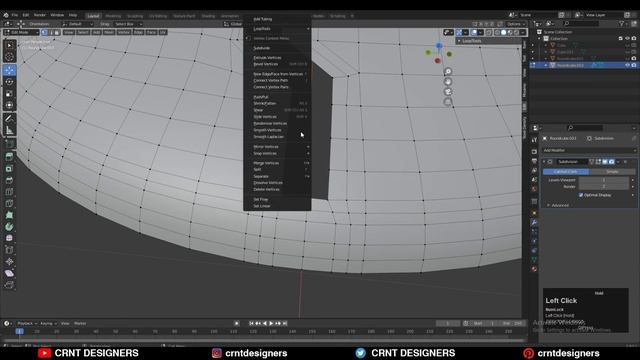Click the timeline horizontal scrollbar
Viewport: 640px width, 360px height.
click(264, 340)
